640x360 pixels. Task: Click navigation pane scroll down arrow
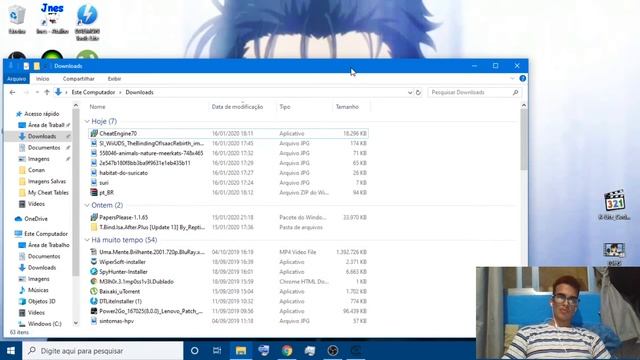click(76, 323)
